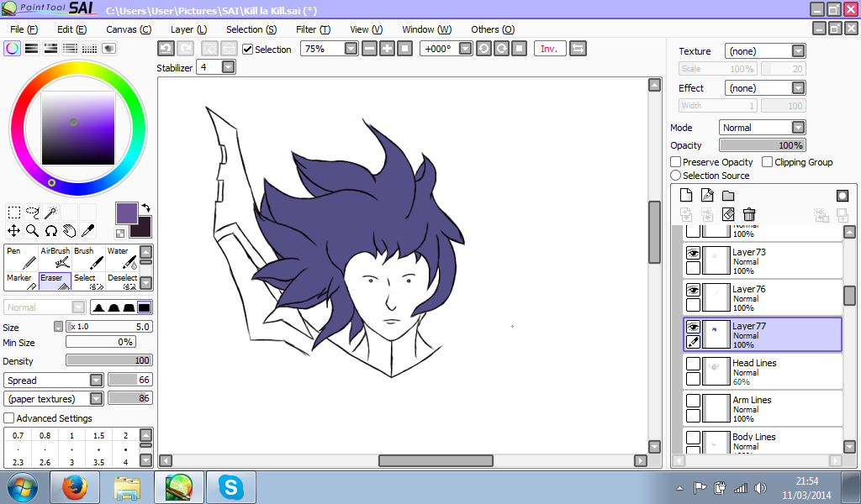861x504 pixels.
Task: Open the Layer menu
Action: click(188, 29)
